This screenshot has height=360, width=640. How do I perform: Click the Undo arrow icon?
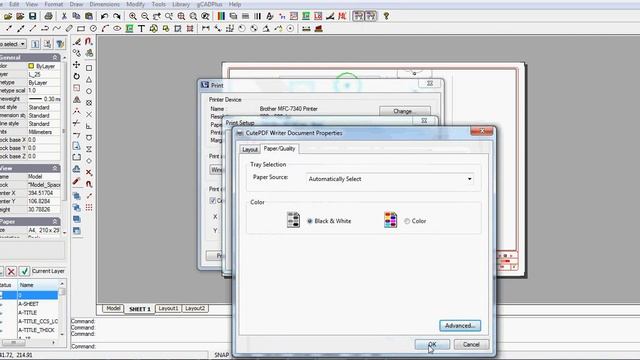(x=104, y=16)
